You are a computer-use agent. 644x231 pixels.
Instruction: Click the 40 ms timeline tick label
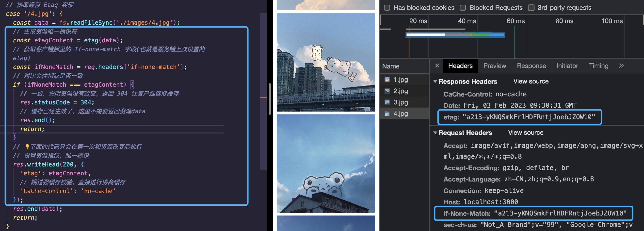(467, 21)
